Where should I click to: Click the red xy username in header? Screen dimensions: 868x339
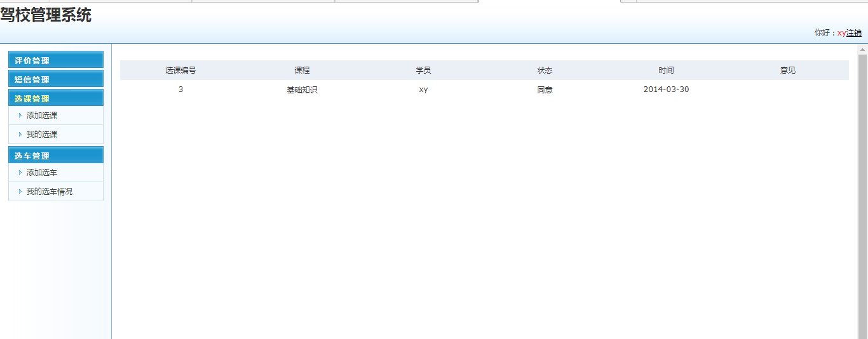842,33
